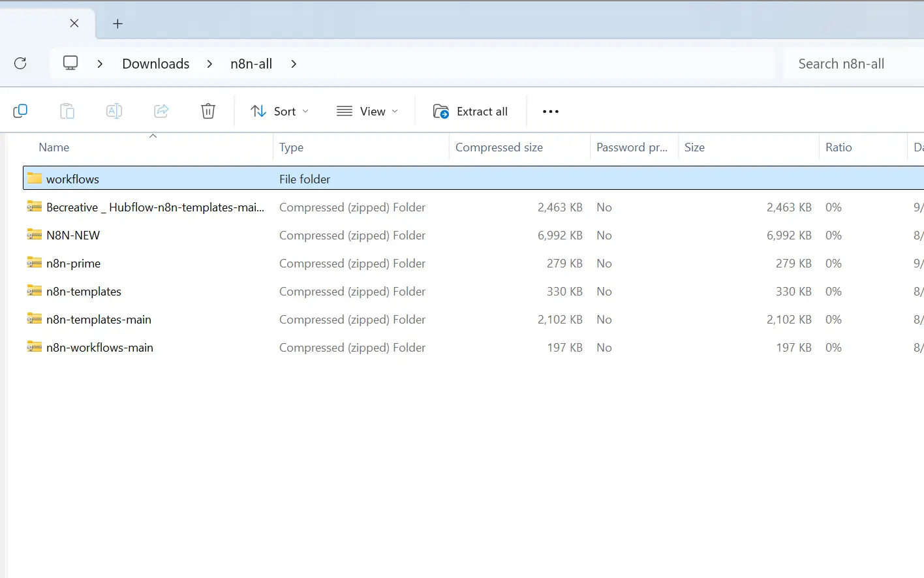
Task: Sort by the Name column header
Action: 54,147
